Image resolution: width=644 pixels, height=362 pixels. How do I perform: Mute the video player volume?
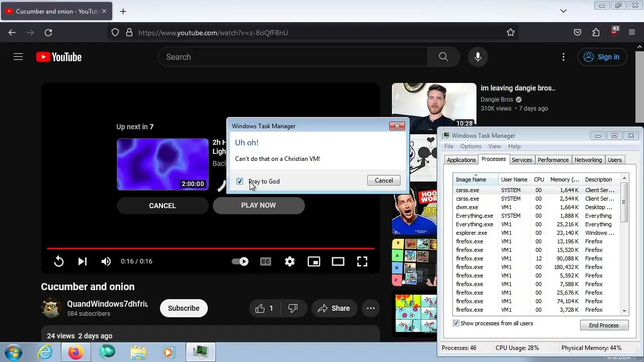(x=106, y=261)
